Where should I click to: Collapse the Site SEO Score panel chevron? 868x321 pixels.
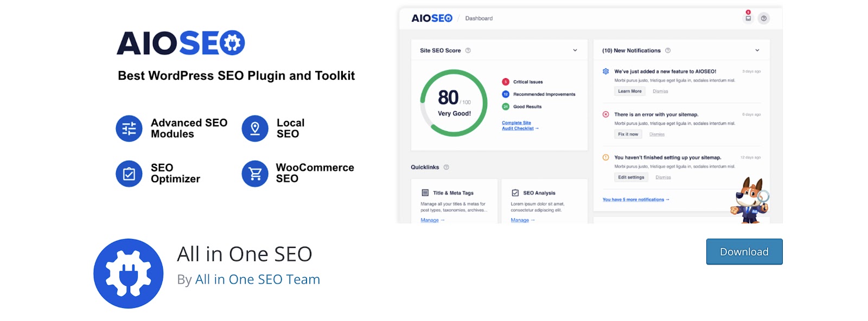[x=575, y=50]
